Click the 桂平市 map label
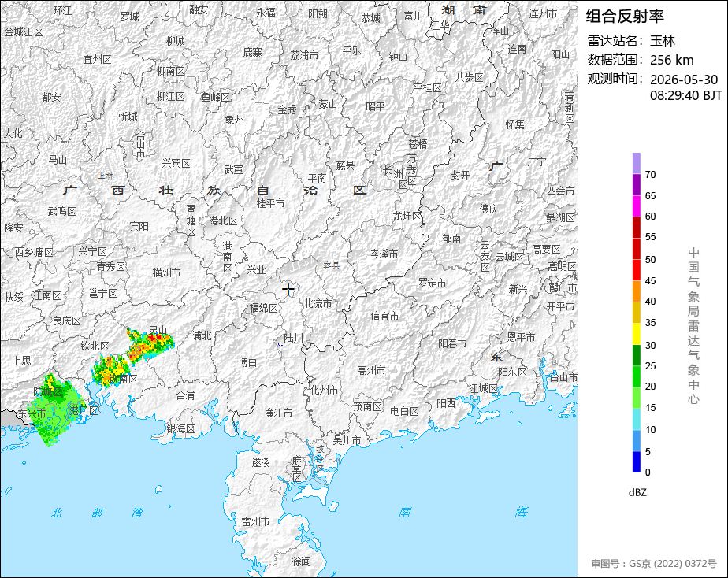 point(270,203)
